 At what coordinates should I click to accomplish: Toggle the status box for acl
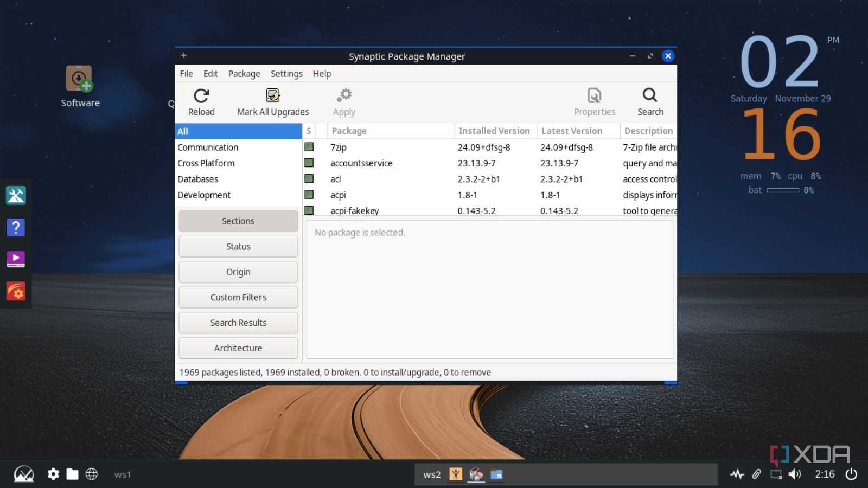click(309, 178)
